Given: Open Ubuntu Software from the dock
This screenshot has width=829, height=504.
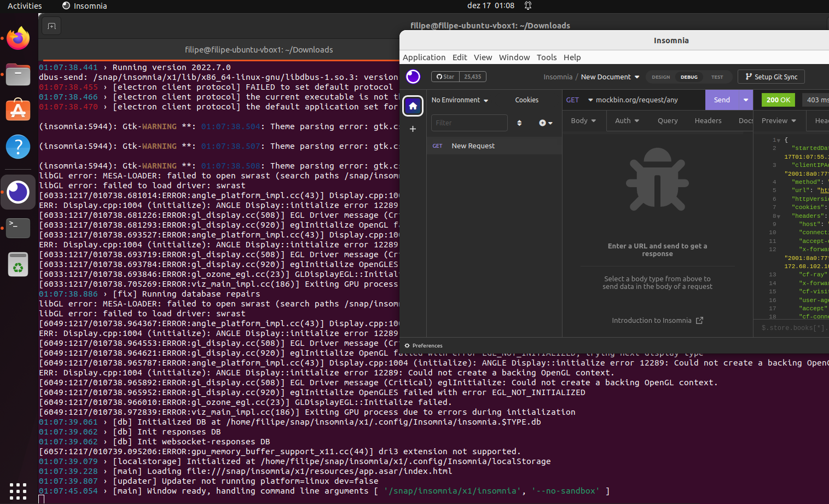Looking at the screenshot, I should point(18,111).
